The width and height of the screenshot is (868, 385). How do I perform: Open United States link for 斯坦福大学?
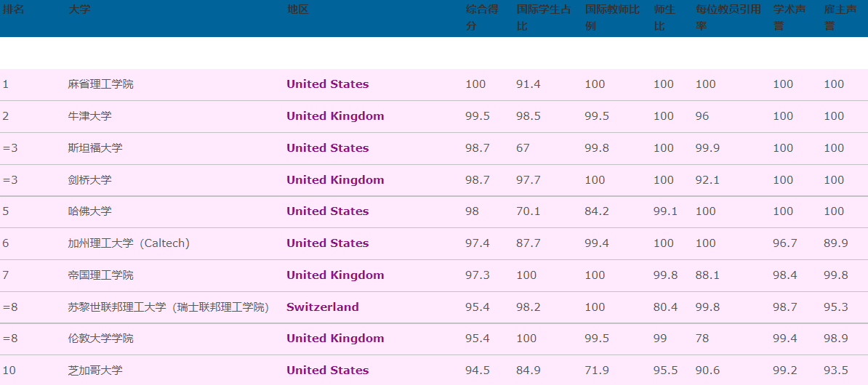pos(327,148)
